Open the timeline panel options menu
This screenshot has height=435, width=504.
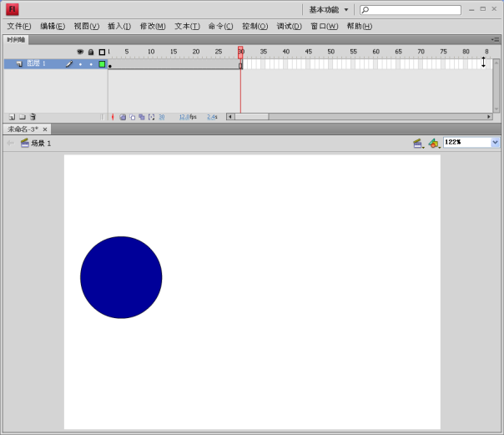click(x=496, y=39)
